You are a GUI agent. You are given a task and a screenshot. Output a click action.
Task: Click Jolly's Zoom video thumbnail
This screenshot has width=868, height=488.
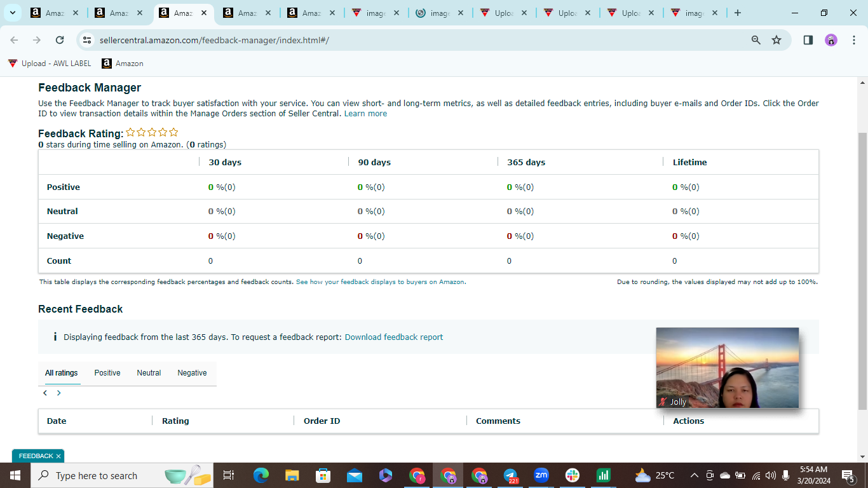point(727,367)
